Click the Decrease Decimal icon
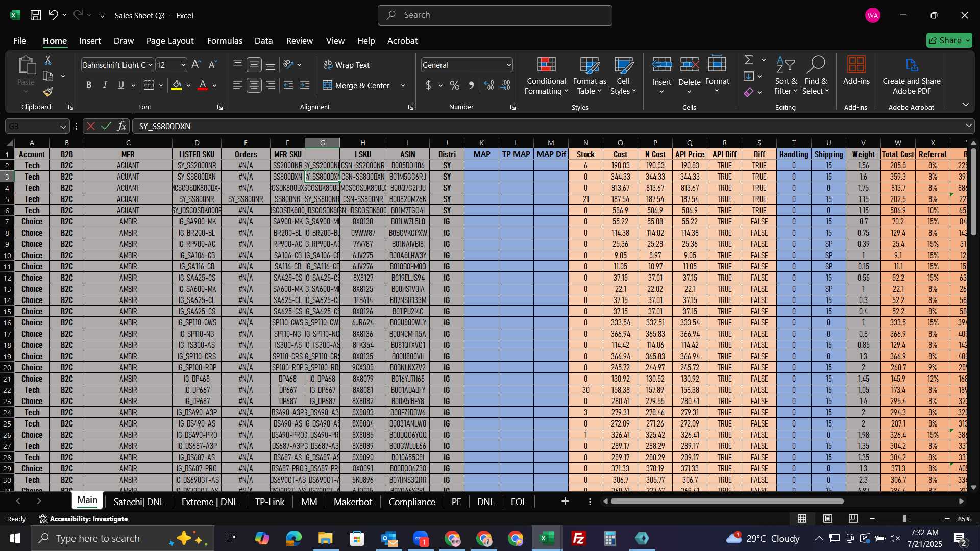Screen dimensions: 980x551 [505, 85]
